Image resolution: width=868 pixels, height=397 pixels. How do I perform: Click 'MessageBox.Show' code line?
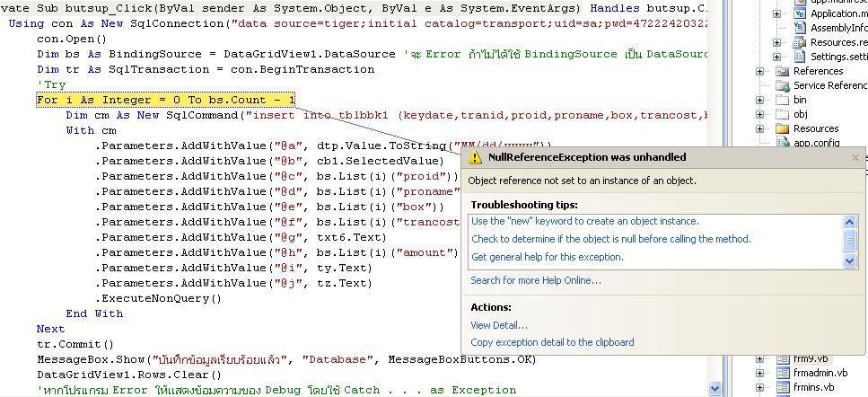pos(286,359)
